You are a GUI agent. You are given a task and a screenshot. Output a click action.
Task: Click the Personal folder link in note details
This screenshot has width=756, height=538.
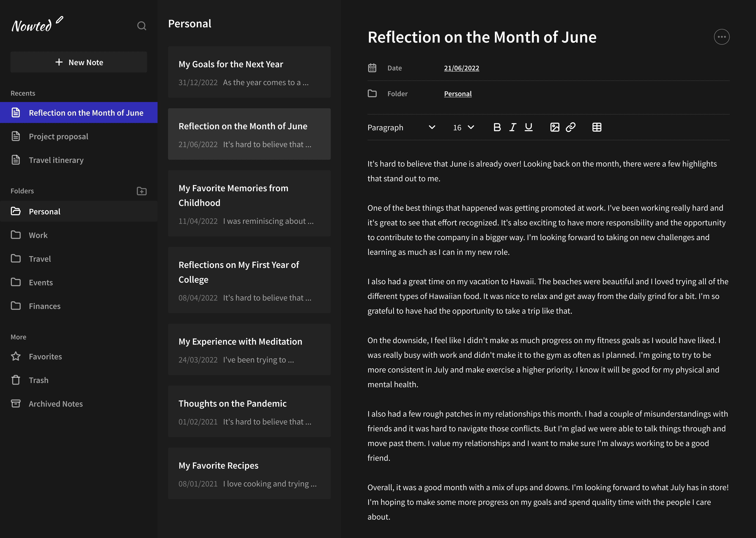pyautogui.click(x=458, y=94)
